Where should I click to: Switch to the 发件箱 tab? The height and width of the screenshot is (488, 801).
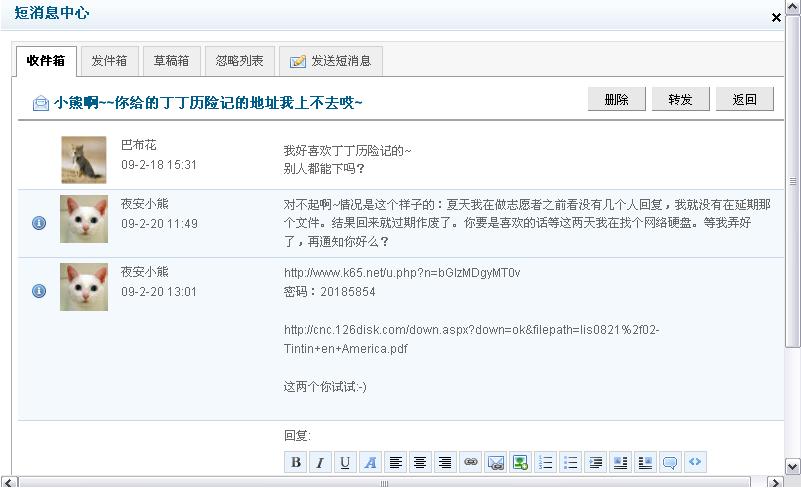point(109,61)
